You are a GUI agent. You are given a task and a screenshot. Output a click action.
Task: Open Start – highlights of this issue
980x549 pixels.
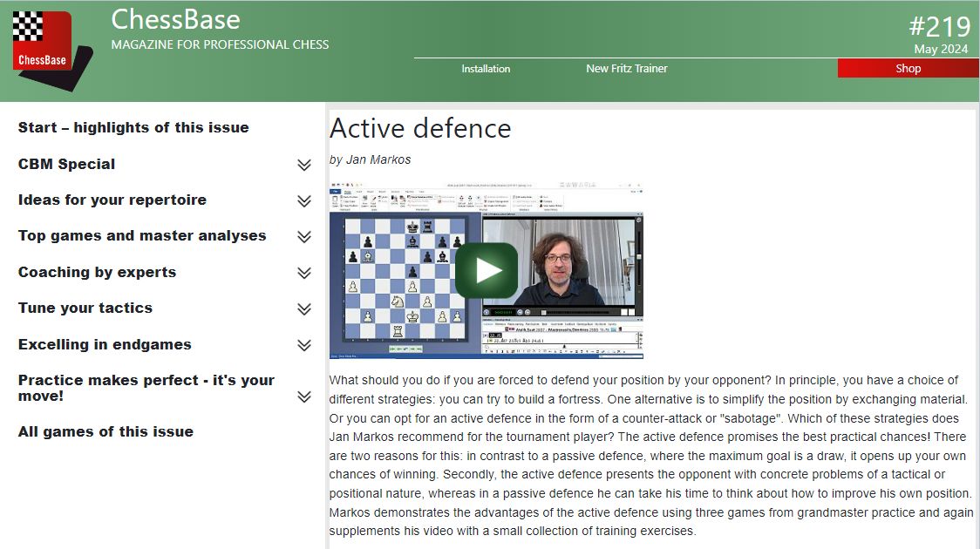133,127
